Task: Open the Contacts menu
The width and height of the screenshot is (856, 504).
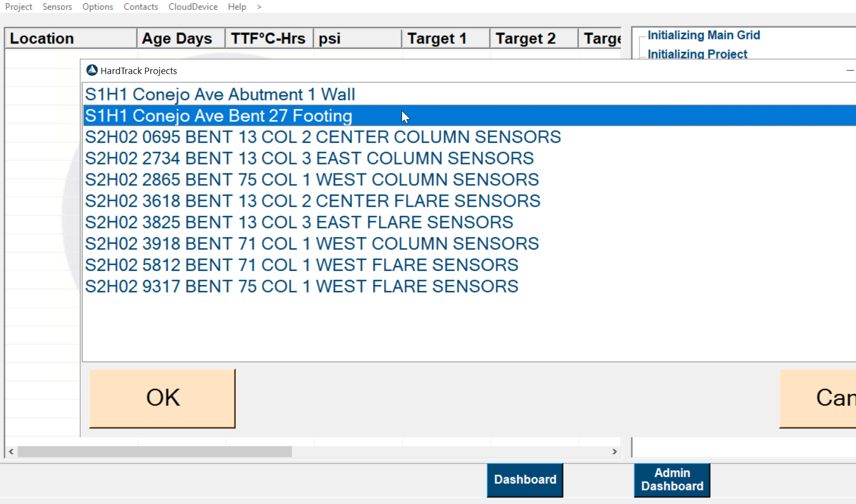Action: coord(141,7)
